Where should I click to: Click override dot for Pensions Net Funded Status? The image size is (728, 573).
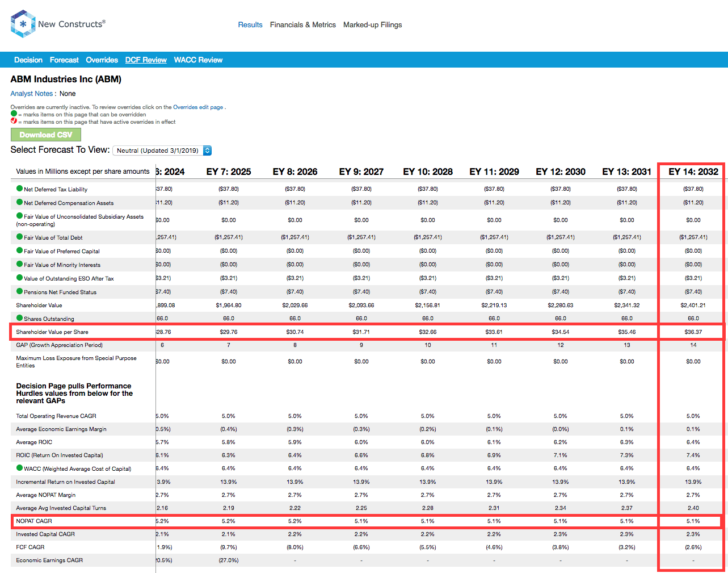[x=19, y=291]
